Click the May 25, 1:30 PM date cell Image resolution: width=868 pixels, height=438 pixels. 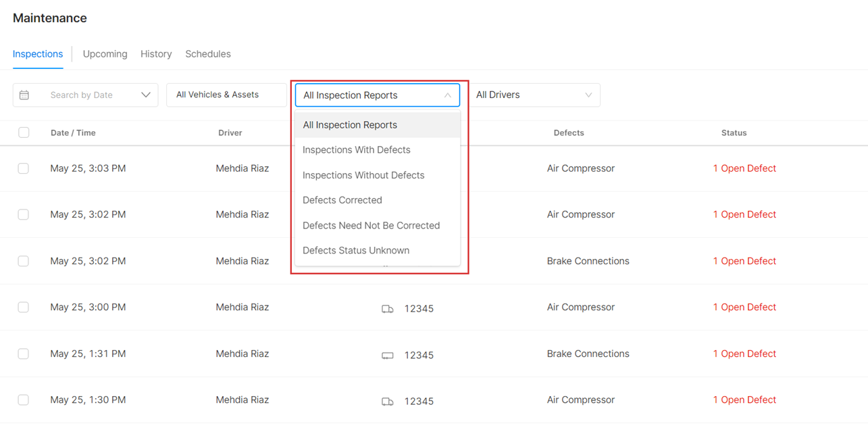click(88, 399)
